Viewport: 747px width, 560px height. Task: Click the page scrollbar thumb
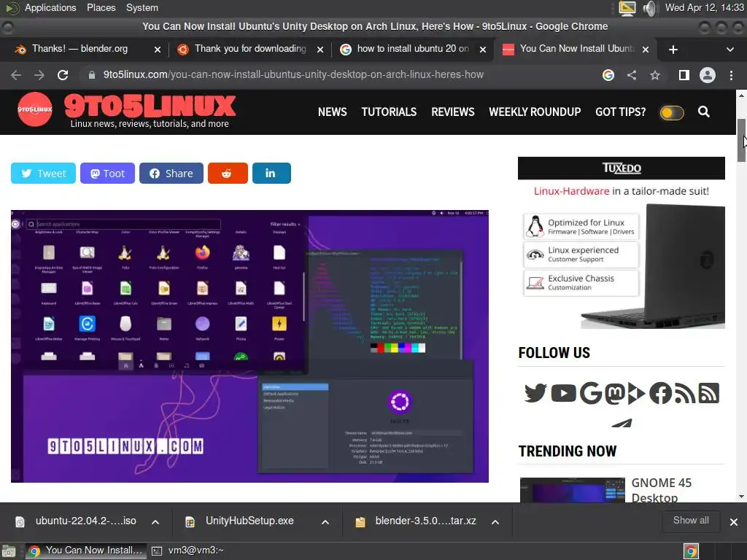pos(742,141)
